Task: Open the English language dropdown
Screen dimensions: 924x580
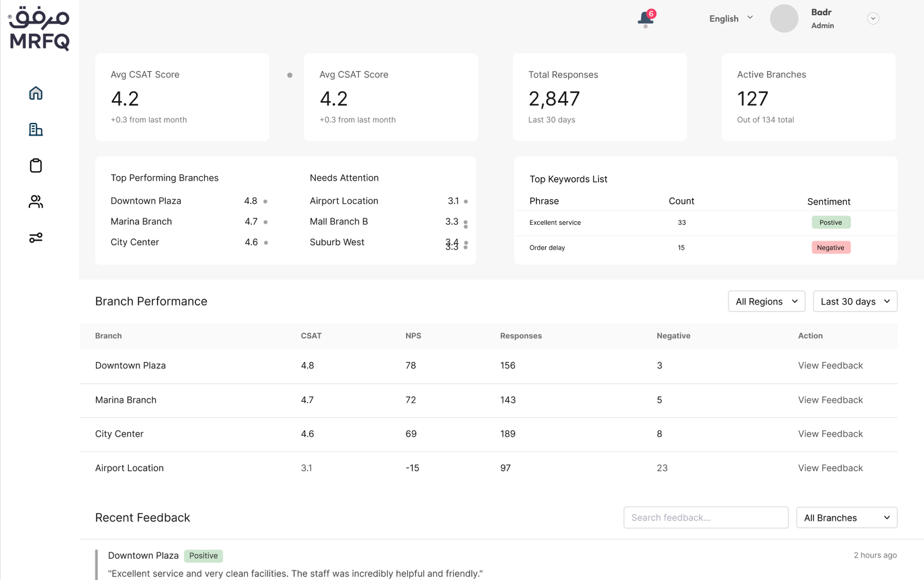Action: [731, 18]
